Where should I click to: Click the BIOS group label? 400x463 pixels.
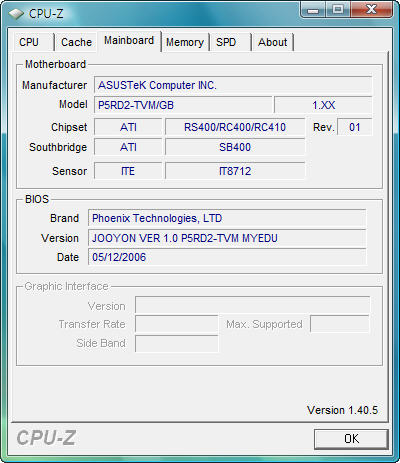coord(37,199)
